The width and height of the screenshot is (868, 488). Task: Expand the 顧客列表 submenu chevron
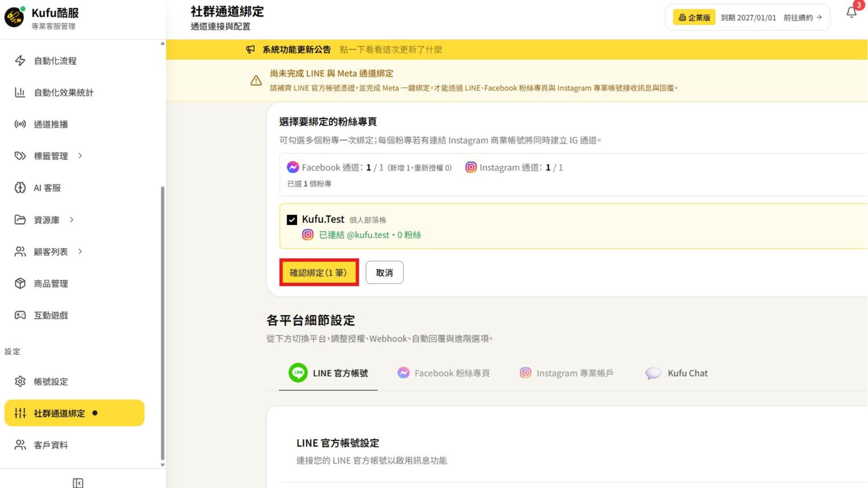[80, 251]
